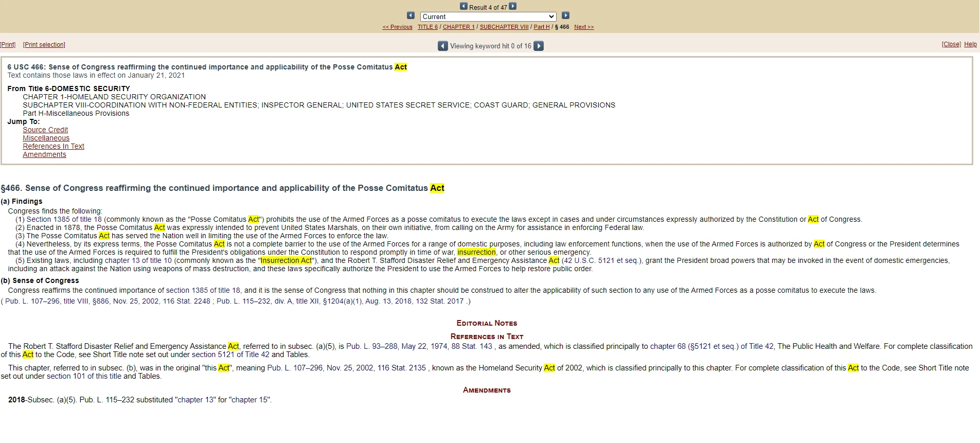Open '132 Stat. 2017' link
Image resolution: width=980 pixels, height=443 pixels.
click(440, 301)
